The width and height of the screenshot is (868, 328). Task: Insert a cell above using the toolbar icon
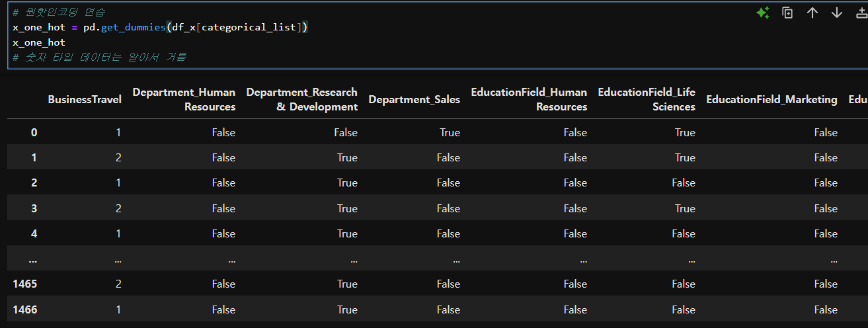point(861,13)
